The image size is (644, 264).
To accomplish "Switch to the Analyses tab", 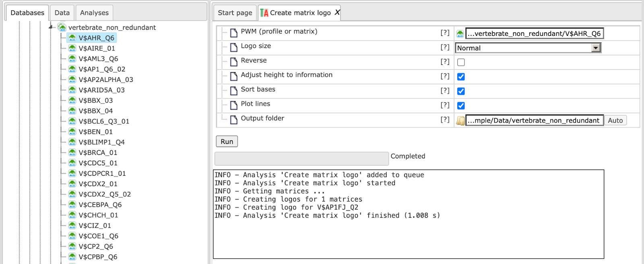I will [x=94, y=13].
